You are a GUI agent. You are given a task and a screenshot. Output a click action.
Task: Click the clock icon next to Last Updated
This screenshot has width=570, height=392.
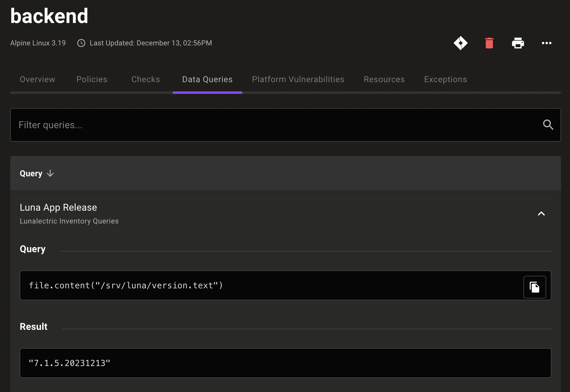(x=81, y=43)
